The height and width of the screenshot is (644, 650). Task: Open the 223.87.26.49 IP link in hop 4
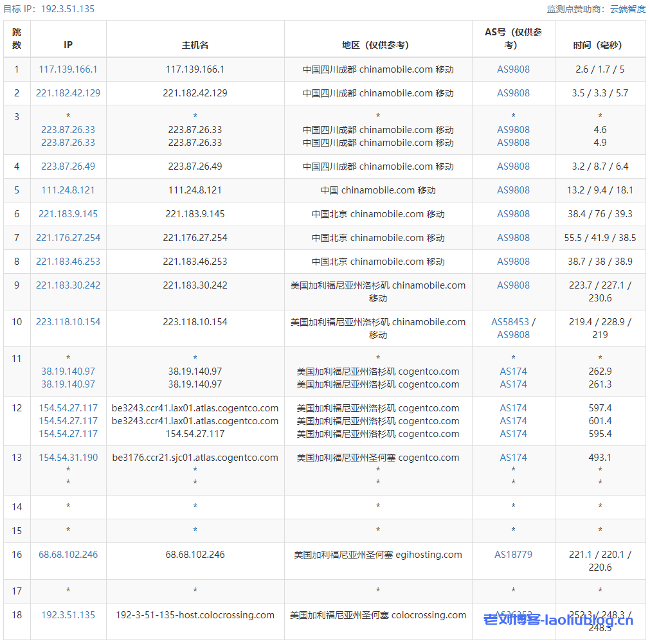click(x=68, y=166)
